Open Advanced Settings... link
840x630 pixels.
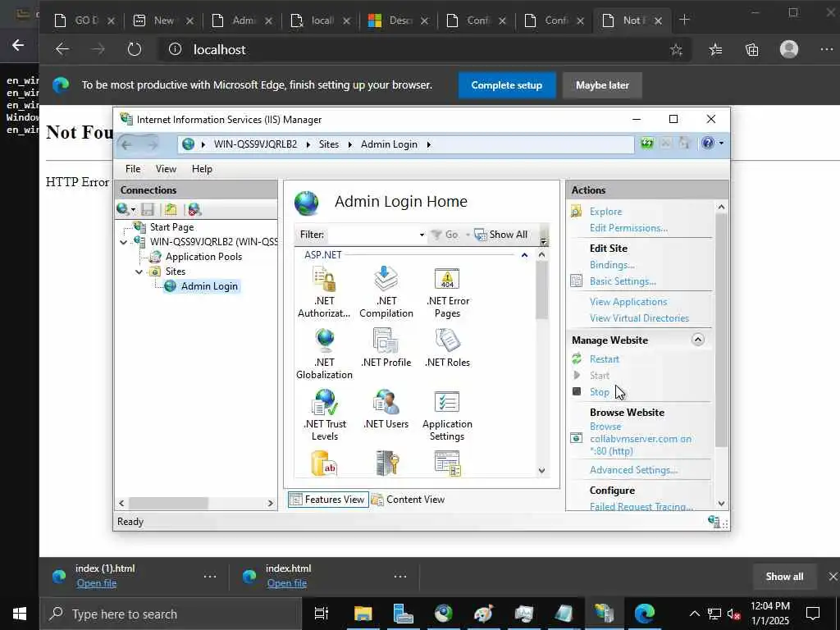click(x=634, y=470)
